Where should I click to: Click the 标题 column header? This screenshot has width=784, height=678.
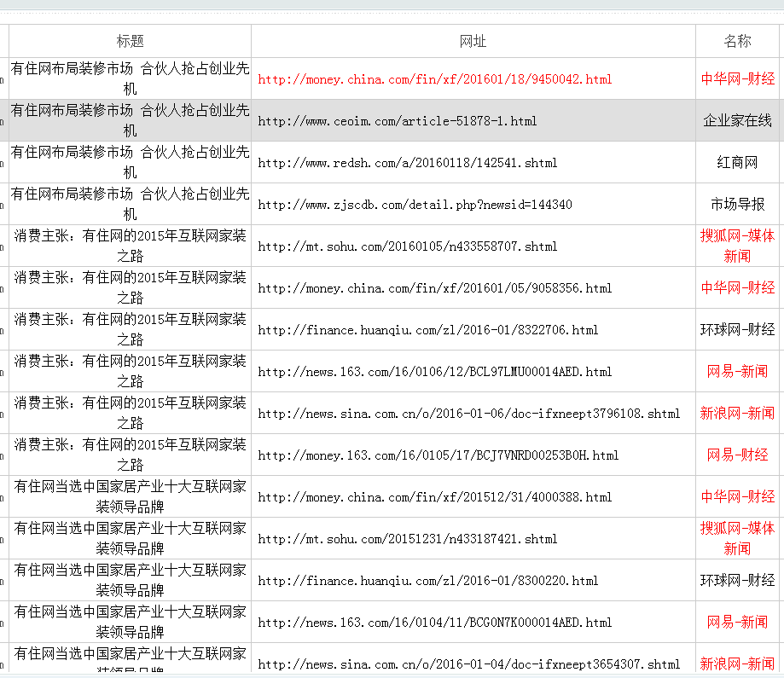(x=130, y=41)
